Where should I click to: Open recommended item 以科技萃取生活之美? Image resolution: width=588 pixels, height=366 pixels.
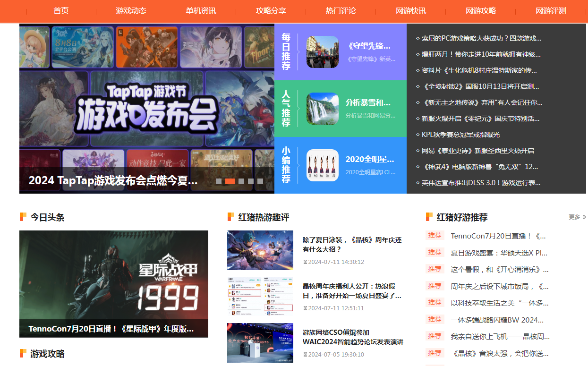[x=500, y=303]
